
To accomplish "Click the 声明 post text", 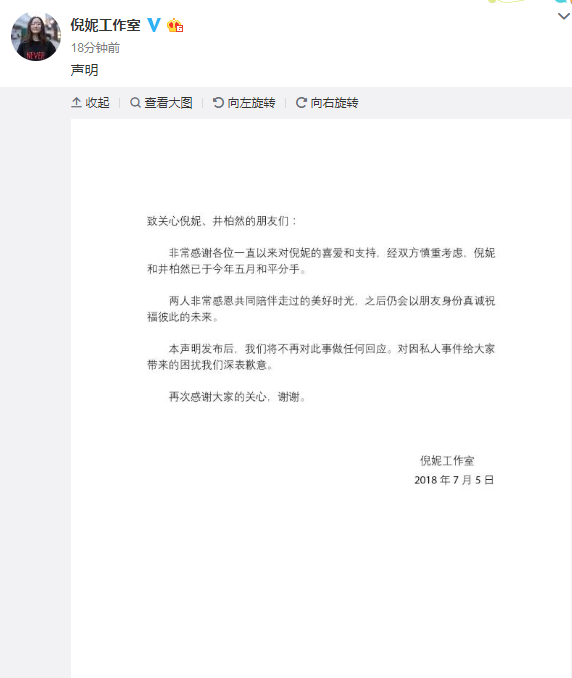I will click(x=84, y=70).
